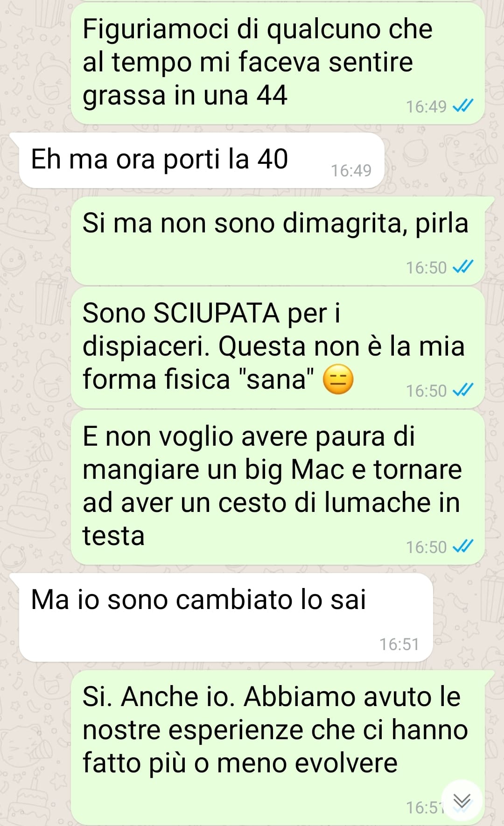The width and height of the screenshot is (504, 826).
Task: Tap blue ticks on the 'forma fisica sana' message
Action: pyautogui.click(x=463, y=390)
